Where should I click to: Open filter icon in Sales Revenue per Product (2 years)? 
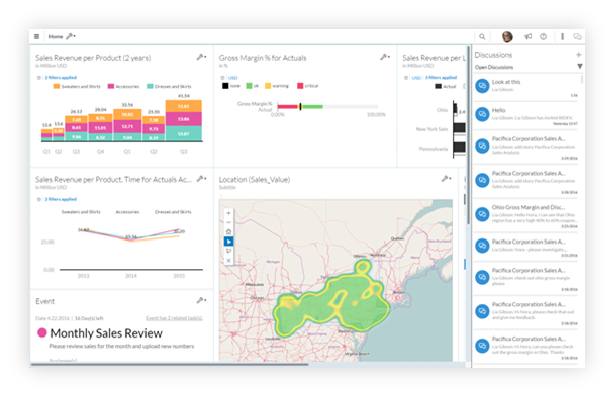pyautogui.click(x=39, y=78)
